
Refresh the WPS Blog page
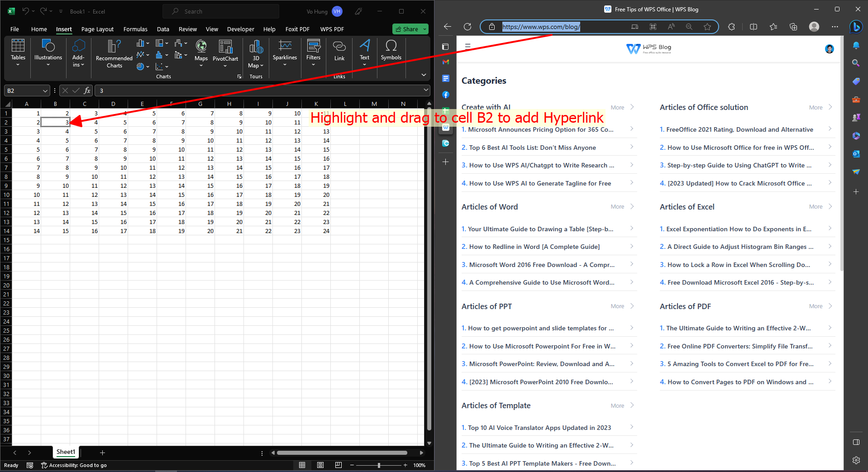coord(467,27)
